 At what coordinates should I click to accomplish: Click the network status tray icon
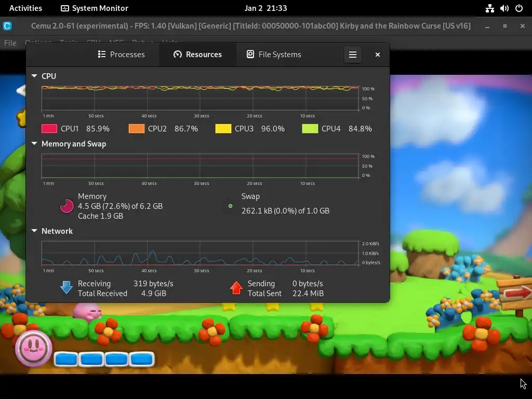(489, 8)
